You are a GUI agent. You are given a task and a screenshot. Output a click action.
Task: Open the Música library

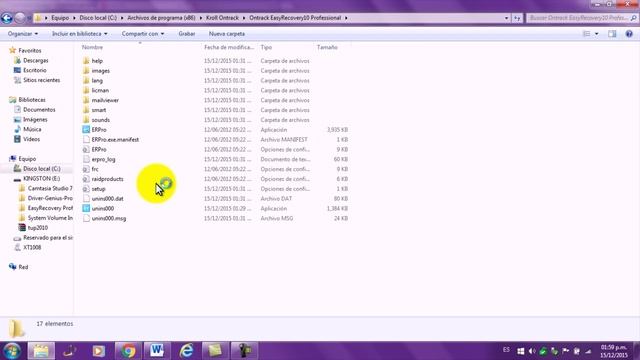coord(32,129)
